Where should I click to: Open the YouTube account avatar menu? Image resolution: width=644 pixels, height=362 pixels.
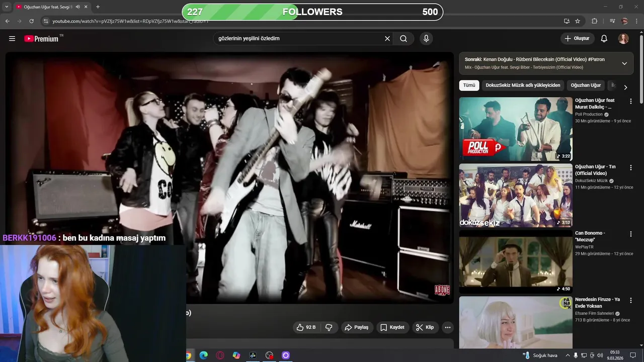[623, 39]
